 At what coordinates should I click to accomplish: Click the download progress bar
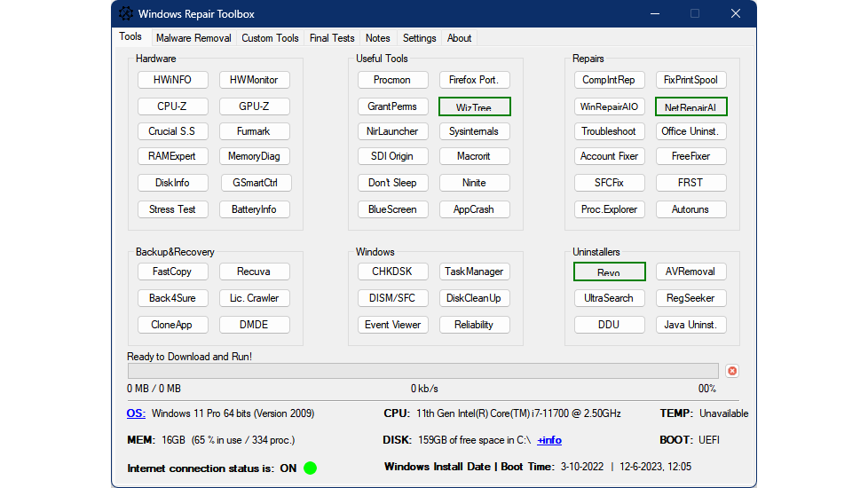423,371
